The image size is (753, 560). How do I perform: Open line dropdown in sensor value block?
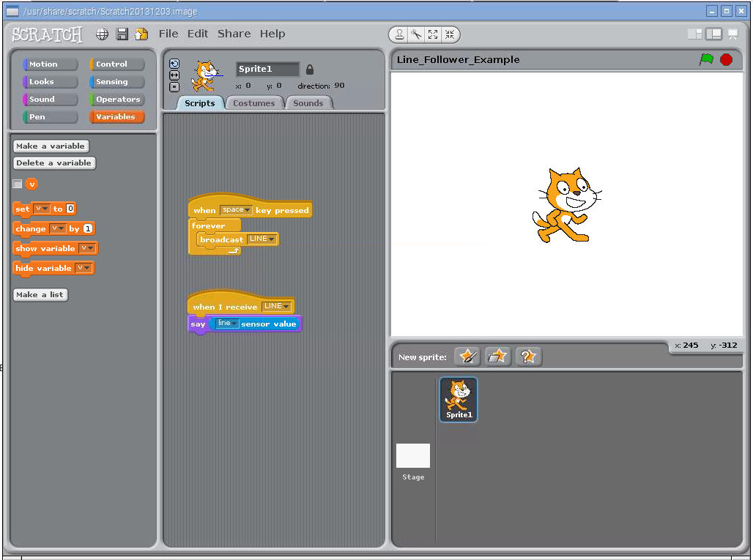[226, 323]
